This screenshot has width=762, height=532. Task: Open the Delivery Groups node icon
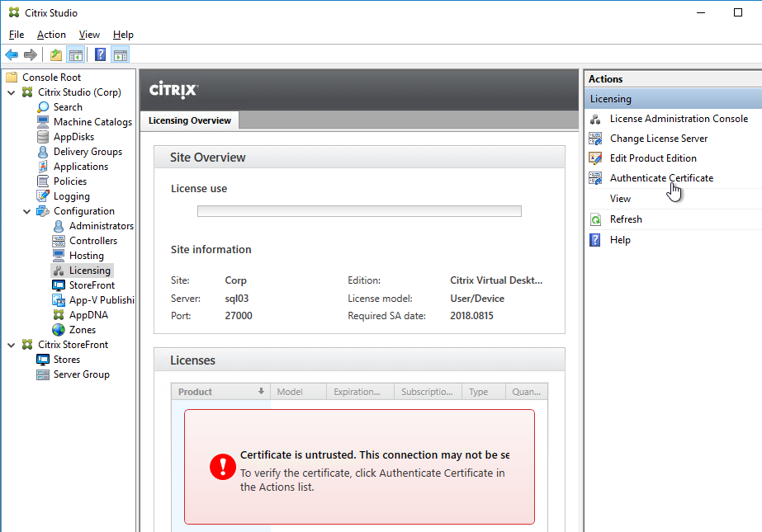click(43, 152)
